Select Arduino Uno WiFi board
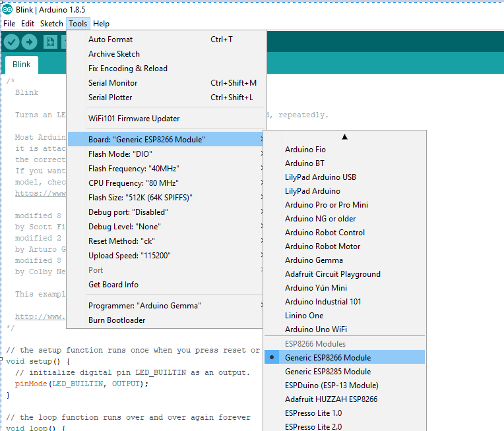This screenshot has height=431, width=504. [x=344, y=329]
